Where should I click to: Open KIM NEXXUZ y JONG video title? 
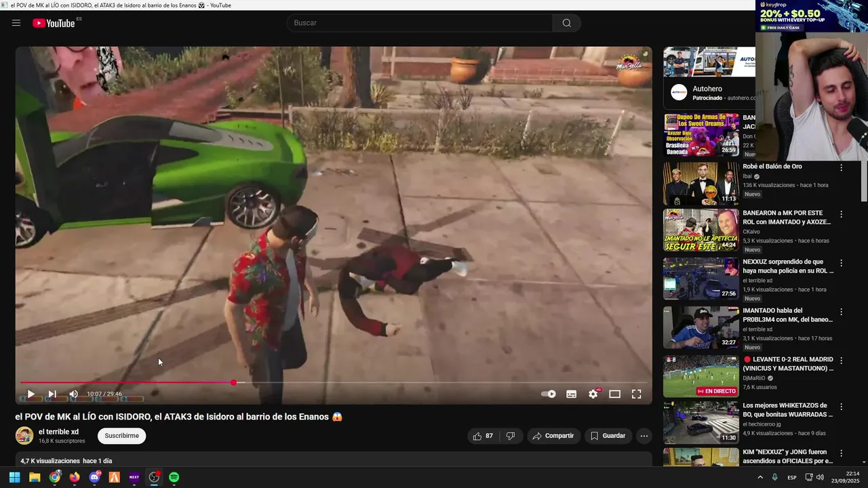click(x=787, y=456)
